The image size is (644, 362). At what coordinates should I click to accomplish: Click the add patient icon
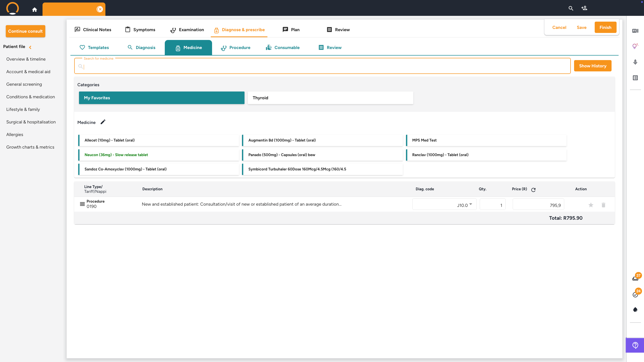click(x=584, y=8)
